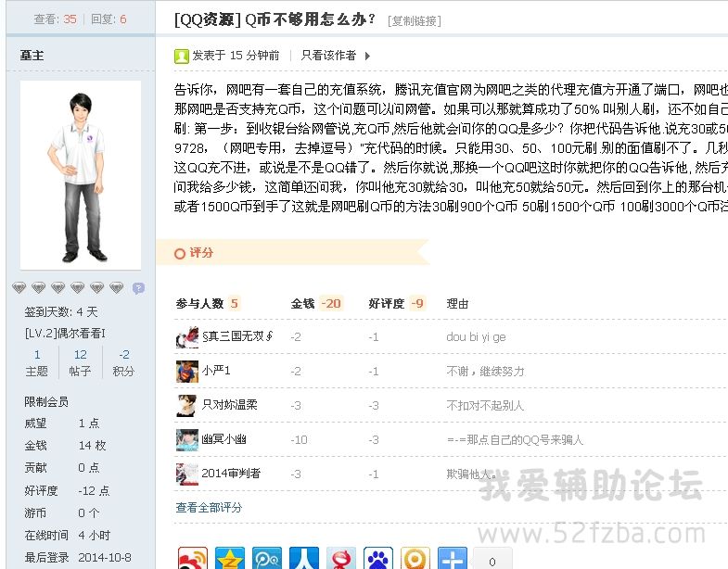The width and height of the screenshot is (728, 569).
Task: Click the 理由 column header
Action: tap(457, 304)
